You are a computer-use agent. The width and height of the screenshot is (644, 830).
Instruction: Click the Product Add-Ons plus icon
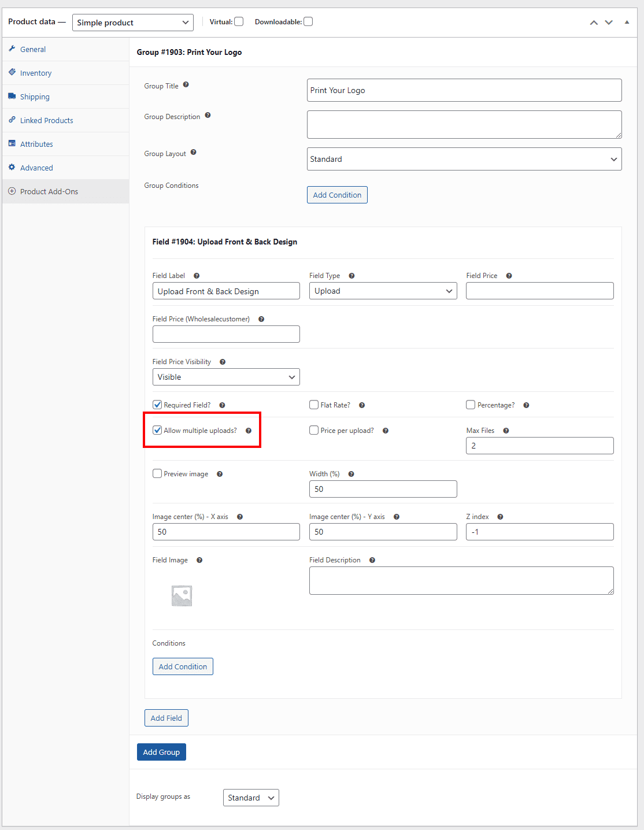pyautogui.click(x=12, y=191)
